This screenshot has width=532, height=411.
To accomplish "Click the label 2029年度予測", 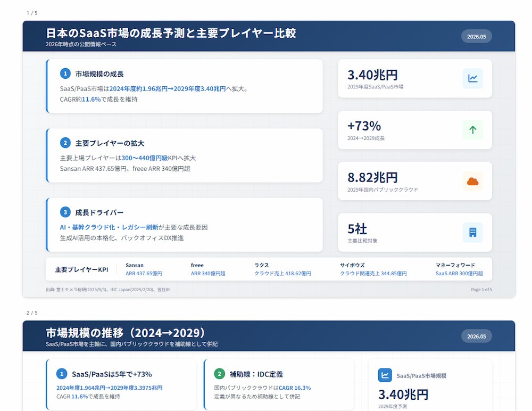I will pyautogui.click(x=392, y=407).
